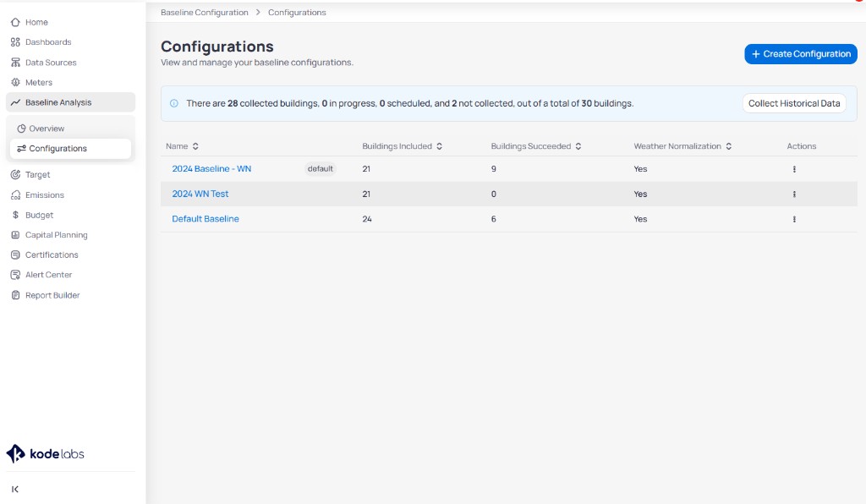The width and height of the screenshot is (866, 504).
Task: Collapse the Baseline Analysis menu section
Action: point(71,102)
